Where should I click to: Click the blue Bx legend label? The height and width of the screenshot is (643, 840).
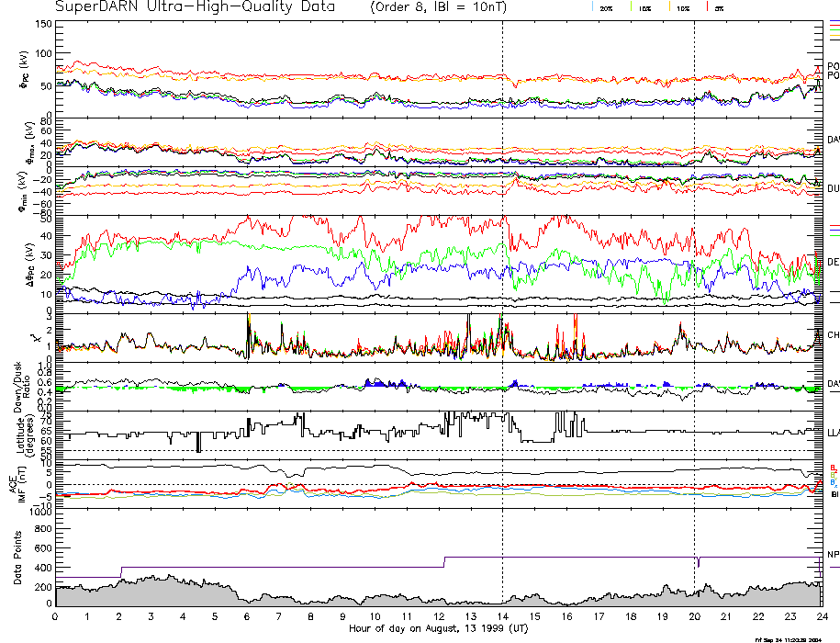click(834, 483)
